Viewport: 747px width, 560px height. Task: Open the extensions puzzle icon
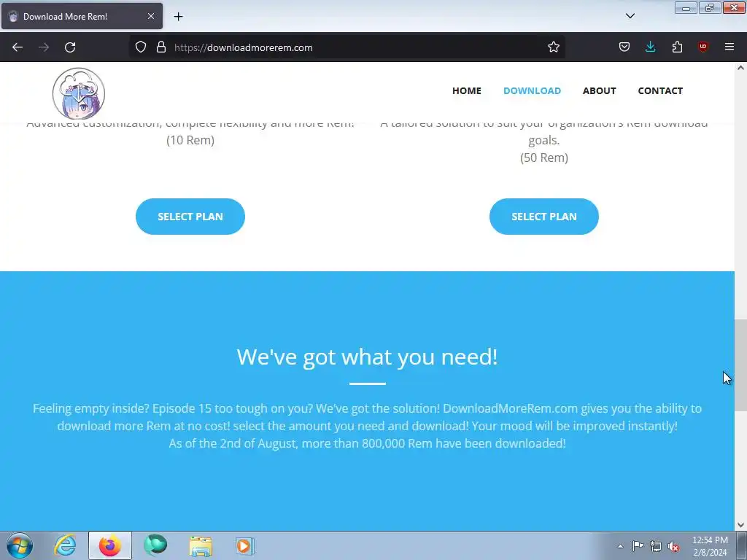click(x=677, y=47)
